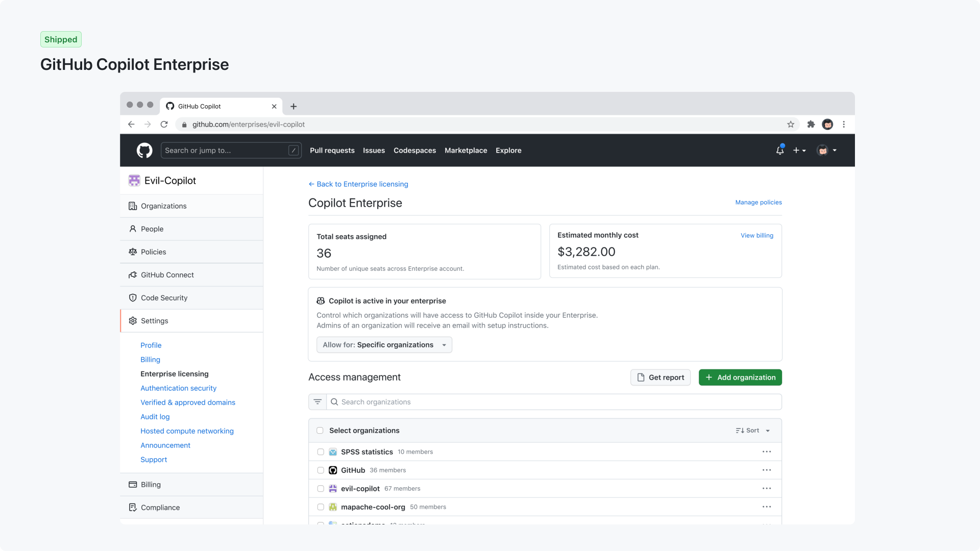Open the View billing link
The height and width of the screenshot is (551, 980).
[x=756, y=235]
